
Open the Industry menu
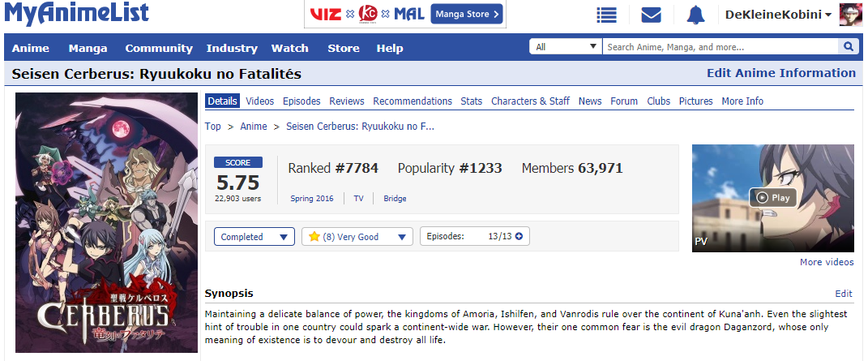[232, 48]
